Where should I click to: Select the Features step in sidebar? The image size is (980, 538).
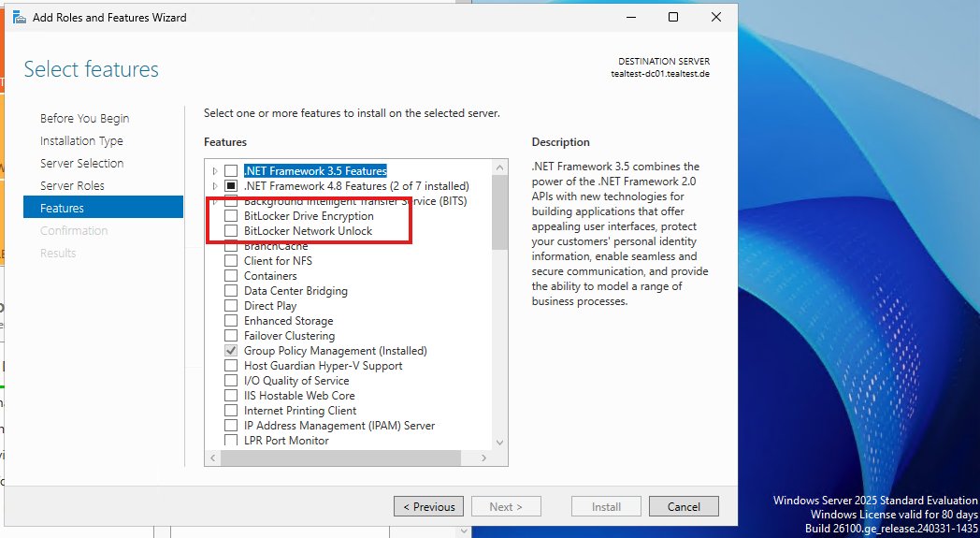pyautogui.click(x=103, y=208)
